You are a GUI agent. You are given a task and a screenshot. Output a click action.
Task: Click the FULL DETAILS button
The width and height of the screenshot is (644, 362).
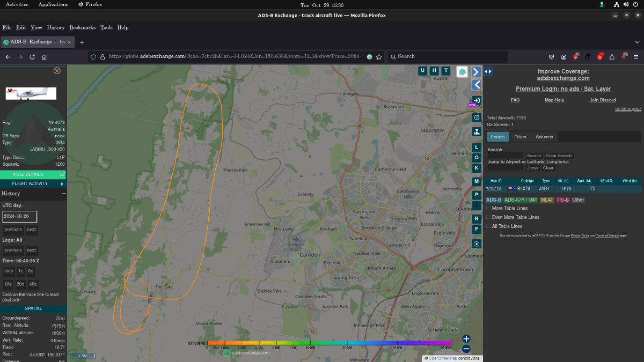click(x=33, y=174)
